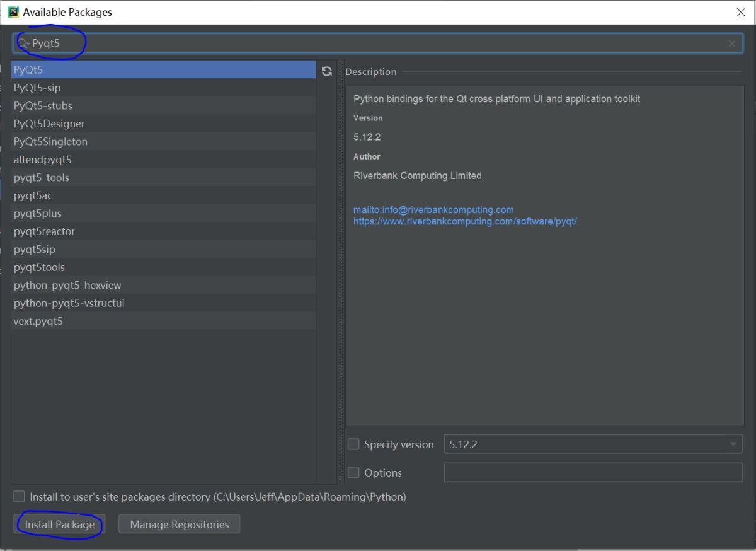Screen dimensions: 756x551
Task: Check Install to user's site packages directory
Action: [20, 497]
